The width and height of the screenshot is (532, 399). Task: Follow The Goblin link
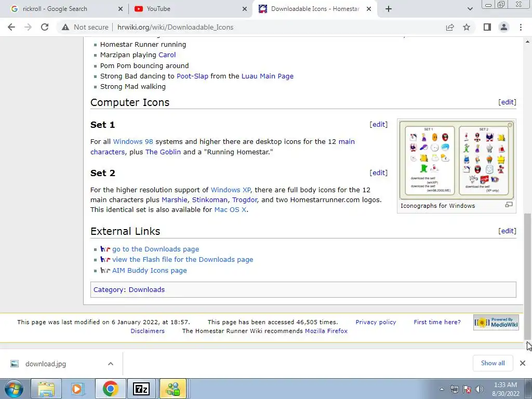point(163,152)
